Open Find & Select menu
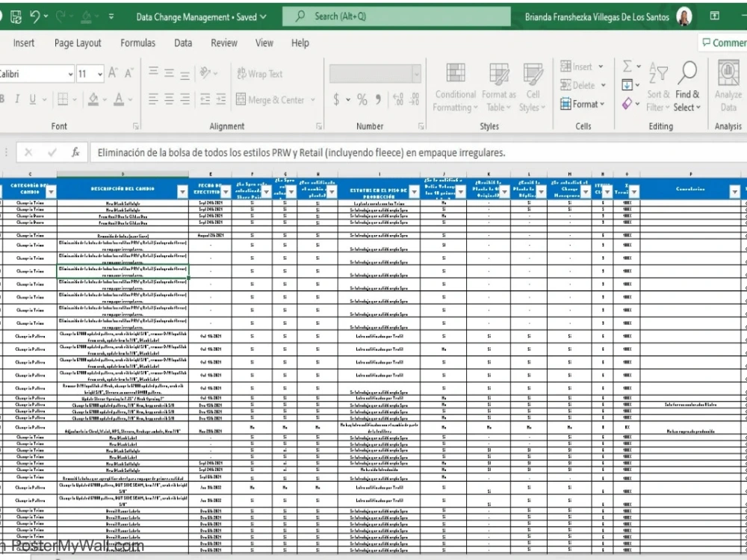The height and width of the screenshot is (560, 747). 687,87
